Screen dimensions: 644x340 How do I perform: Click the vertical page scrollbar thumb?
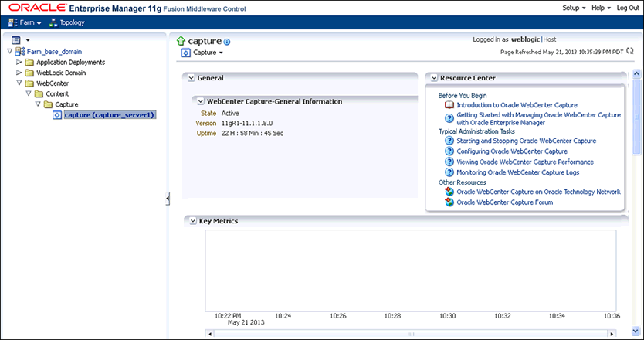coord(636,117)
